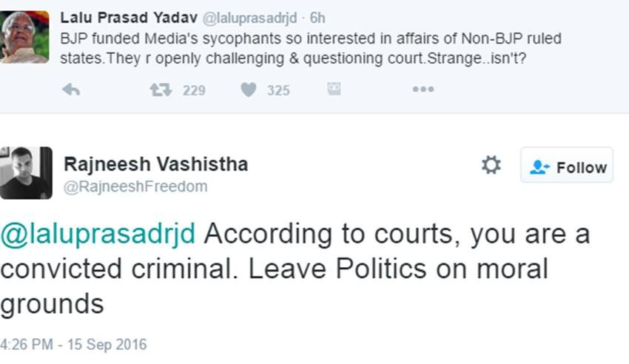Image resolution: width=629 pixels, height=364 pixels.
Task: Click the Rajneesh Vashistha display name
Action: coord(155,164)
